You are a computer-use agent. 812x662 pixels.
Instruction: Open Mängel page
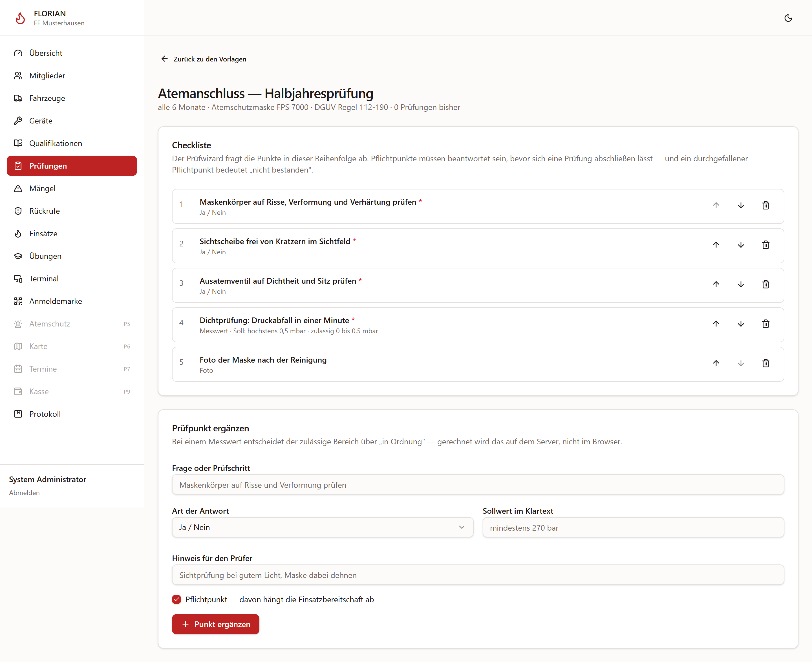tap(72, 188)
